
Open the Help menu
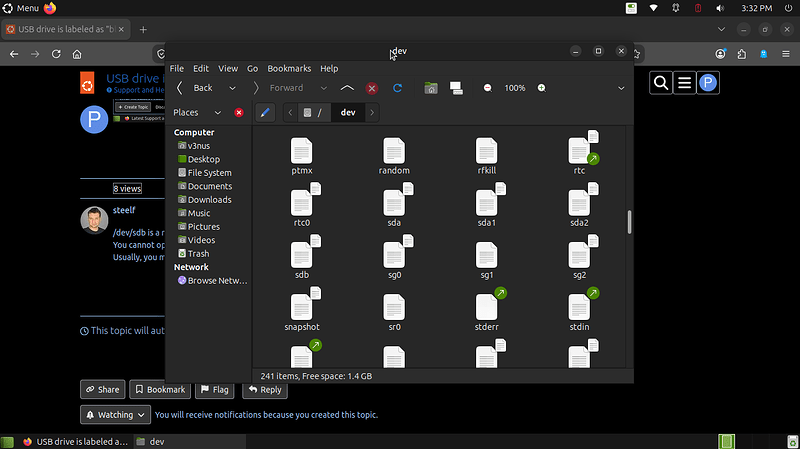[329, 68]
